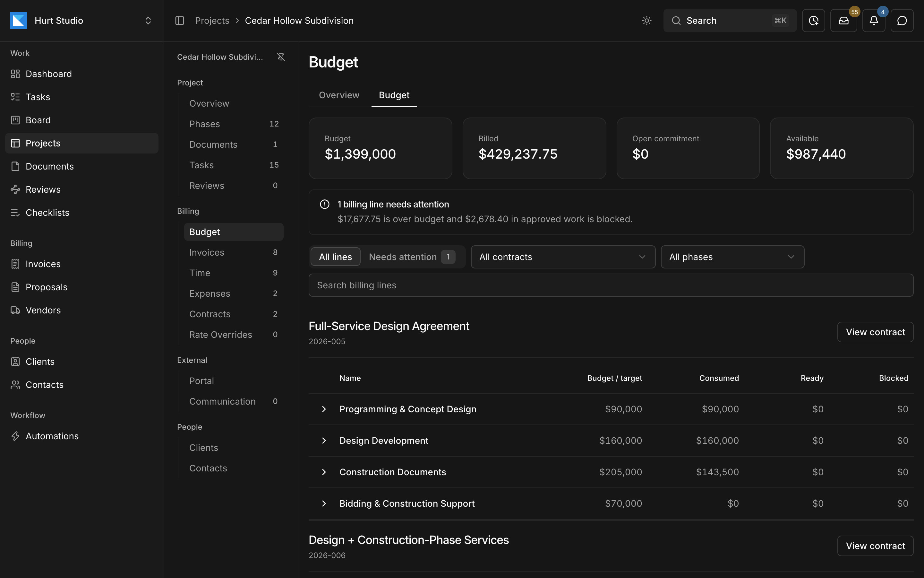Click the Search billing lines field
The image size is (924, 578).
pos(611,285)
